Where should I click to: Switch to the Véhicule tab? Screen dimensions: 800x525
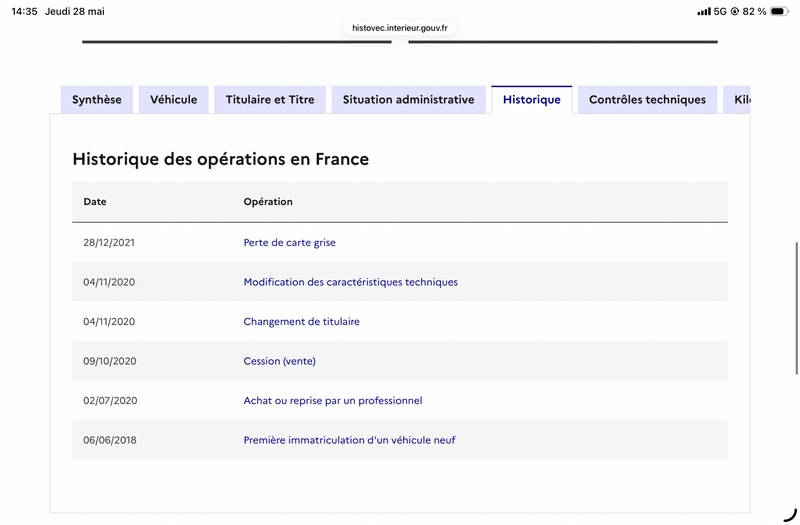tap(173, 99)
